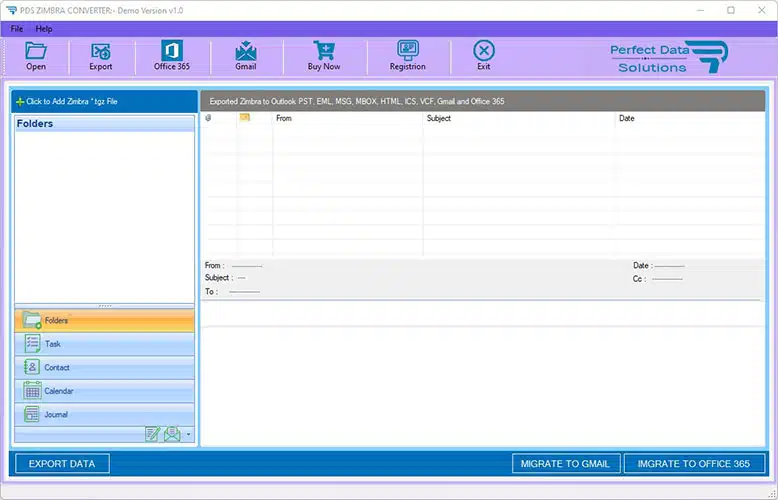This screenshot has height=500, width=778.
Task: Click the 'From :' preview label
Action: (x=214, y=266)
